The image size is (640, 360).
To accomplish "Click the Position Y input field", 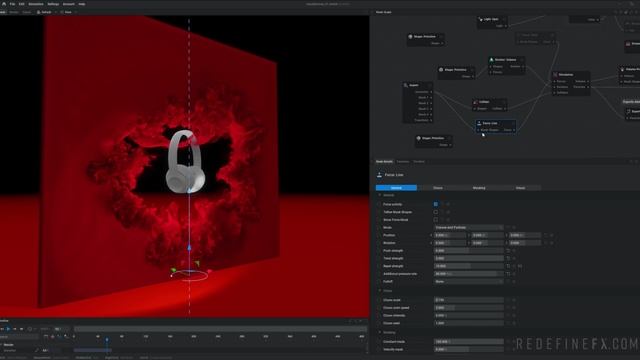I will tap(487, 235).
